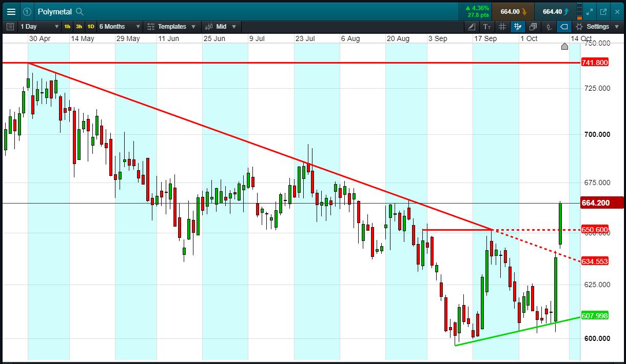Image resolution: width=626 pixels, height=364 pixels.
Task: Select the 1h quick interval
Action: [67, 27]
